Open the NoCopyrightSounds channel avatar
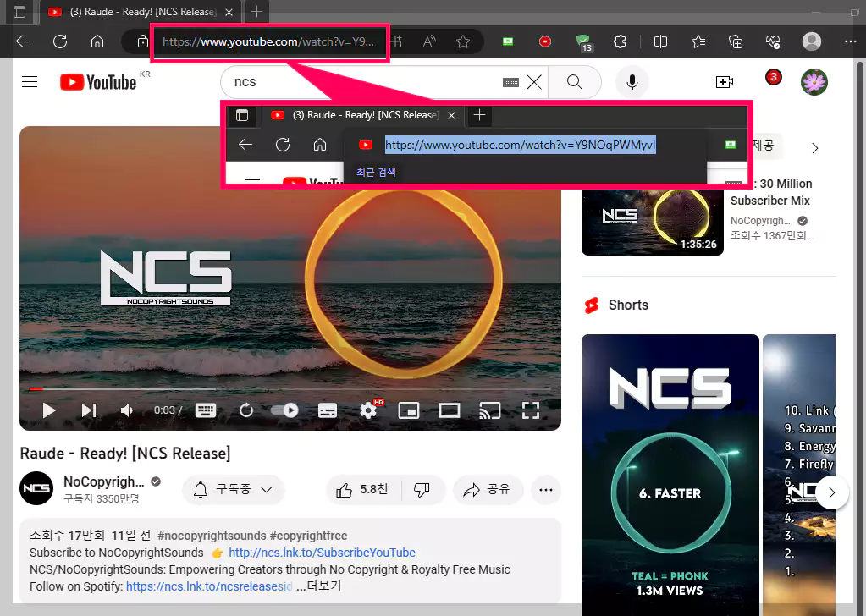The height and width of the screenshot is (616, 866). tap(36, 488)
